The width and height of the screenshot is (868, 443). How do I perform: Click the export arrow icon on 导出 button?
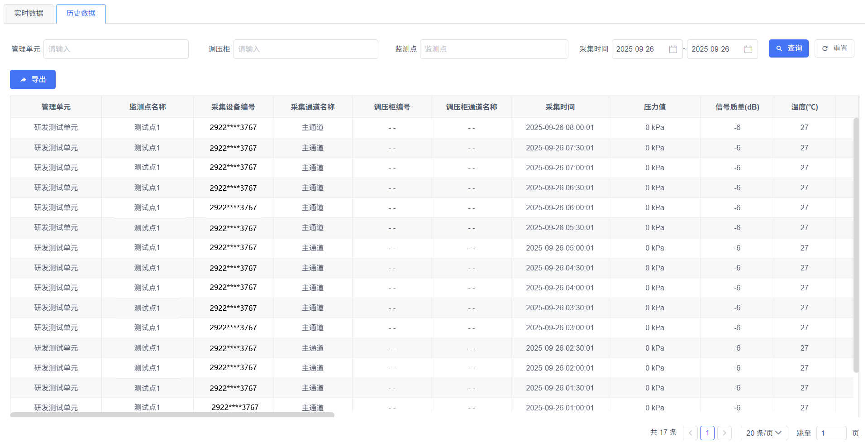[x=24, y=79]
